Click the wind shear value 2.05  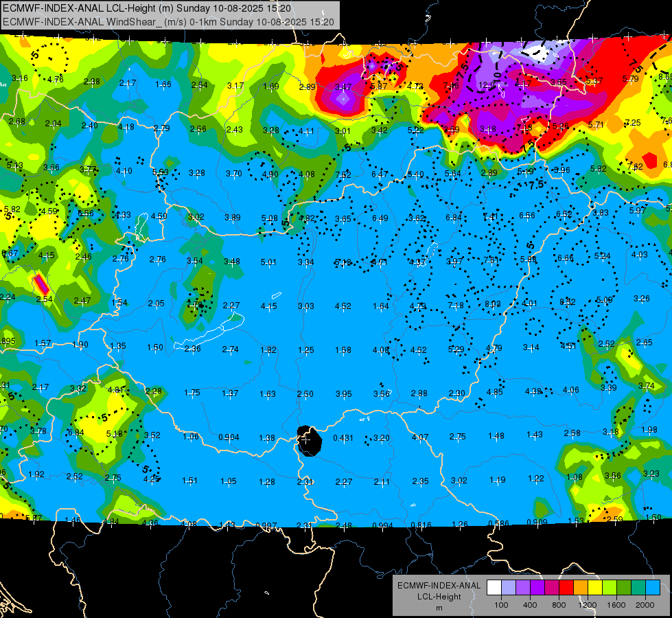156,304
